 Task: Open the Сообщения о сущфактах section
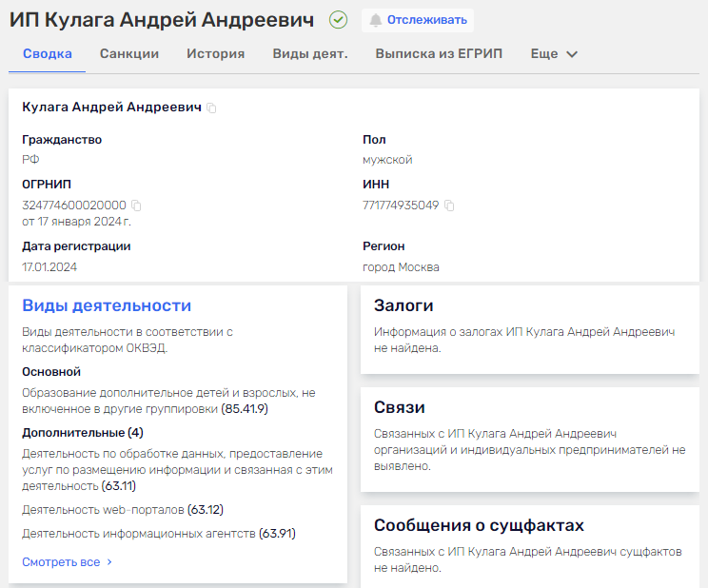479,525
